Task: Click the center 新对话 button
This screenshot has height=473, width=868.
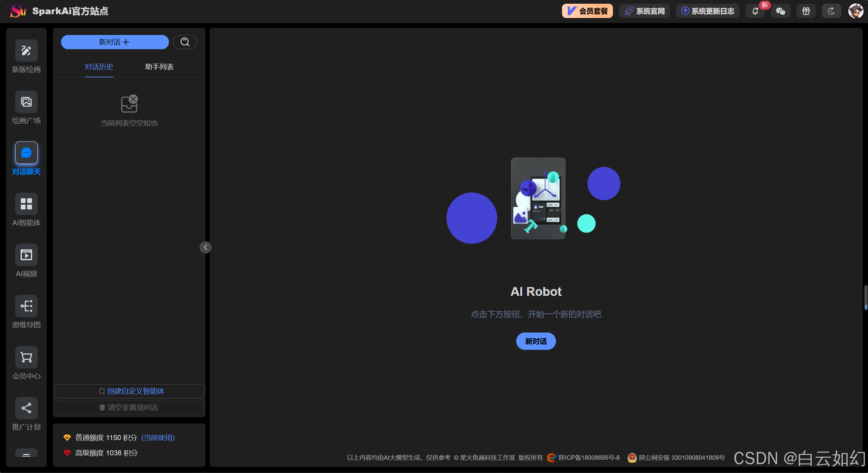Action: 536,341
